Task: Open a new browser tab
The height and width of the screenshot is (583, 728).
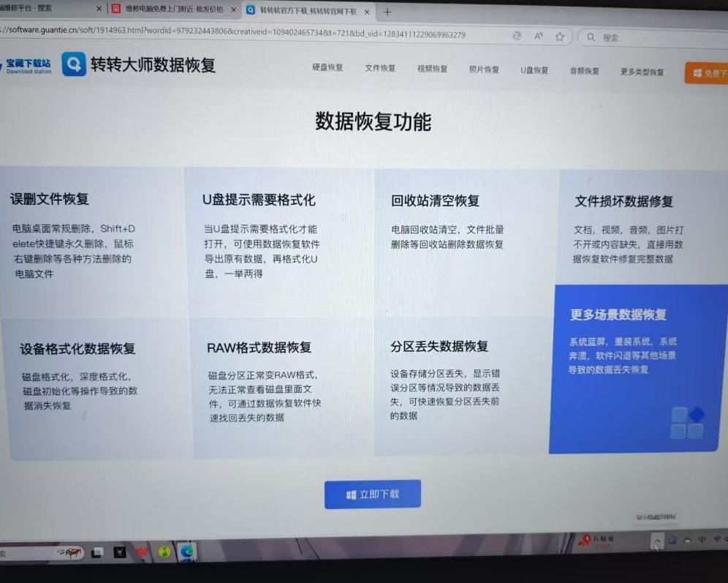Action: click(x=387, y=12)
